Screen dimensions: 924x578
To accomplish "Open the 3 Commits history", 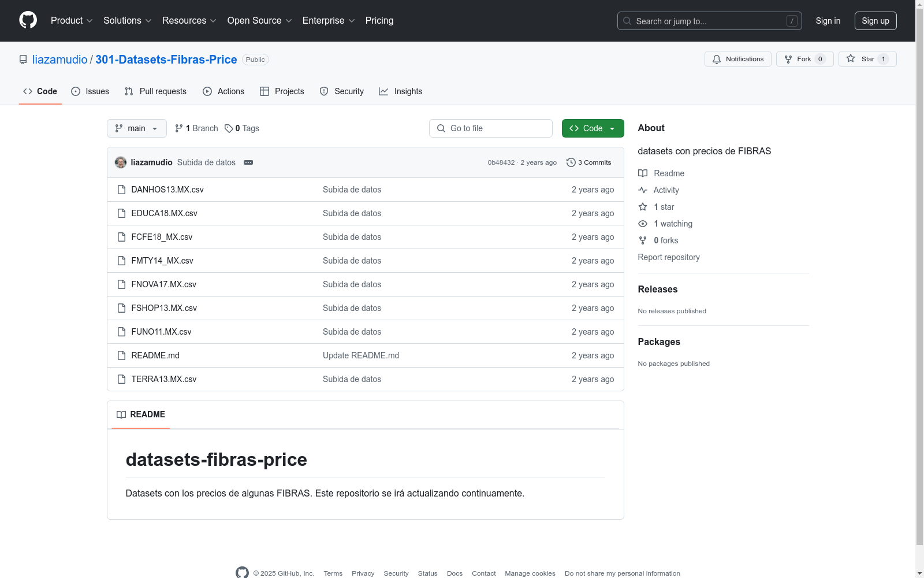I will point(589,162).
